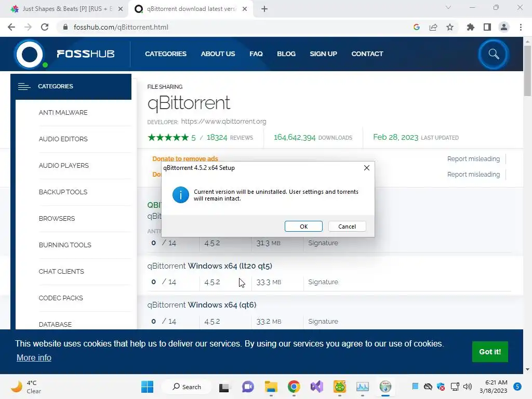Click the first Report misleading link
The image size is (532, 399).
point(473,159)
